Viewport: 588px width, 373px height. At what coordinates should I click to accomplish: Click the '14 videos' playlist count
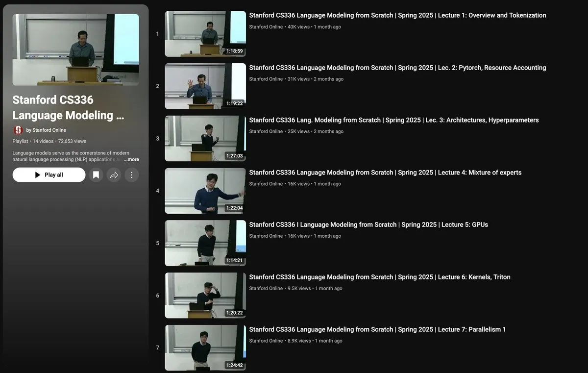43,141
